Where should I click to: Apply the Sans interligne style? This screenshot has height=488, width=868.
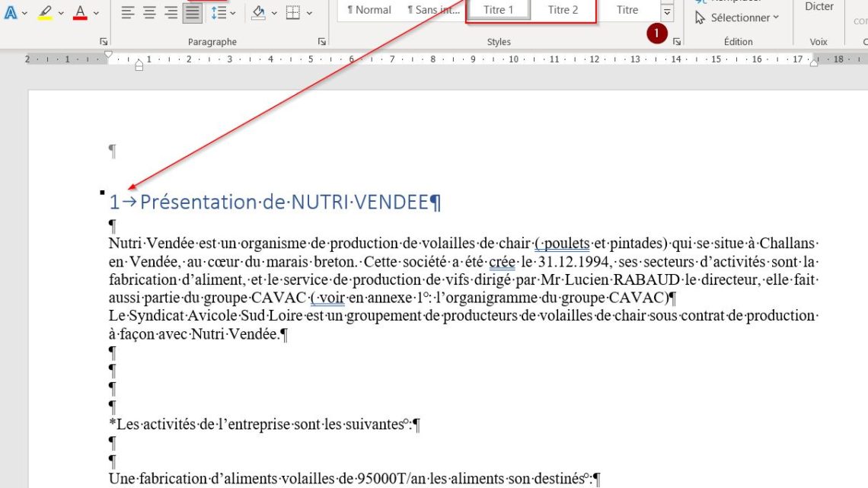coord(433,10)
